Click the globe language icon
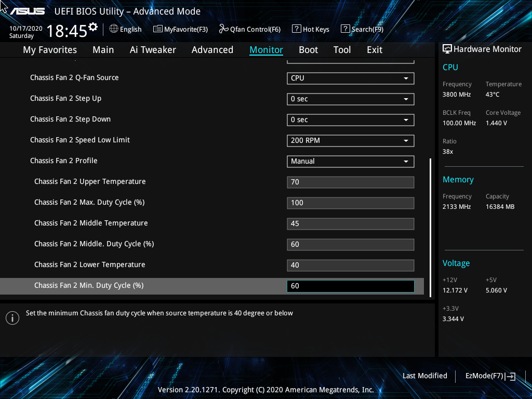The height and width of the screenshot is (399, 532). (x=114, y=29)
